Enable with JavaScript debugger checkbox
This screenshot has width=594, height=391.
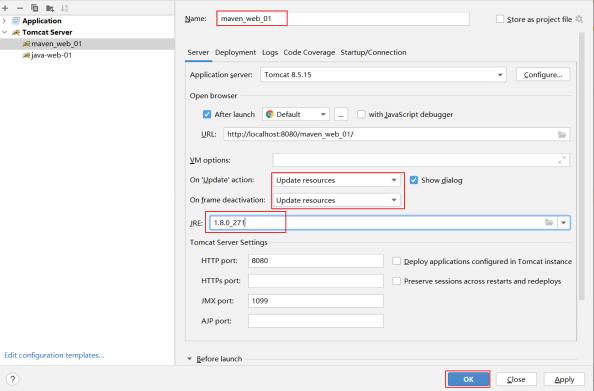[x=361, y=114]
